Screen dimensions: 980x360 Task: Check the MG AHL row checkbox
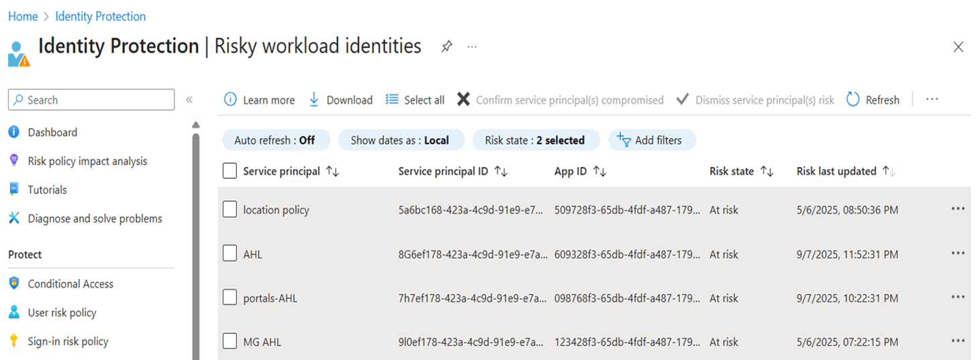click(230, 341)
